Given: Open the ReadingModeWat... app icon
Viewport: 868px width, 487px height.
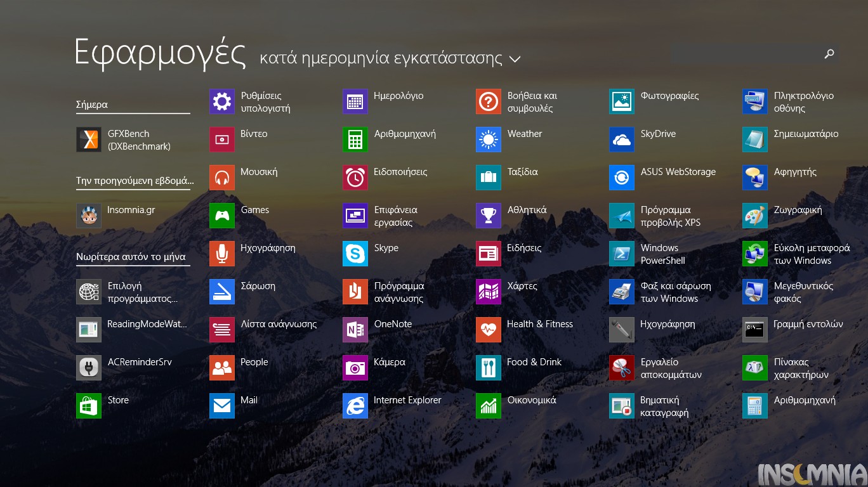Looking at the screenshot, I should [x=89, y=330].
